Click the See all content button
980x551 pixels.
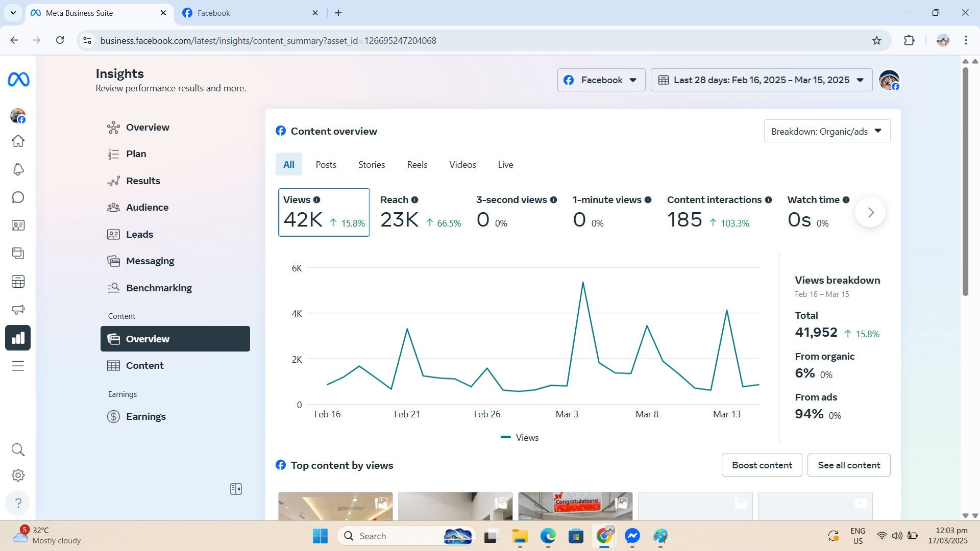(x=848, y=465)
